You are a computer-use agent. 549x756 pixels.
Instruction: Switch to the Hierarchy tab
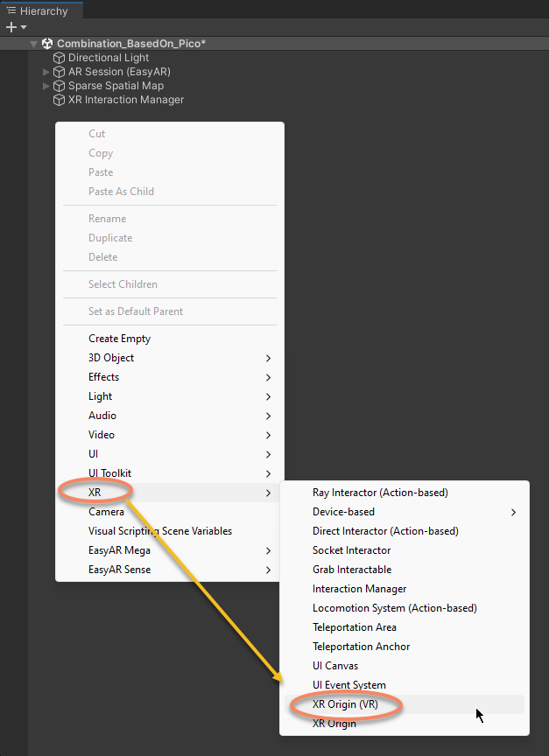click(x=42, y=10)
